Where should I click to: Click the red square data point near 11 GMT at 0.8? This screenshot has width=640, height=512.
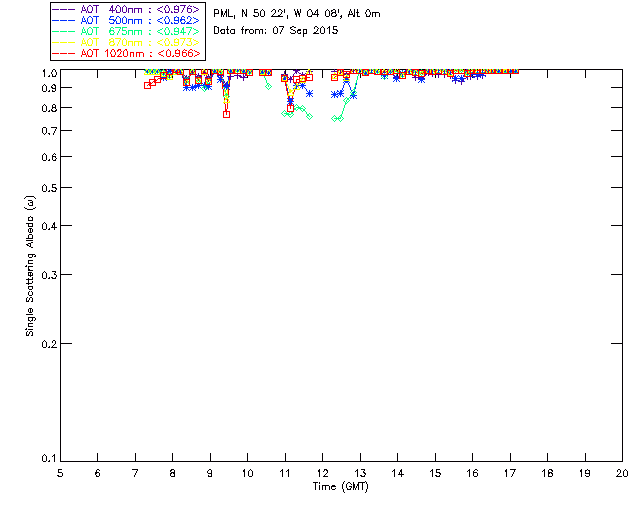pyautogui.click(x=290, y=108)
